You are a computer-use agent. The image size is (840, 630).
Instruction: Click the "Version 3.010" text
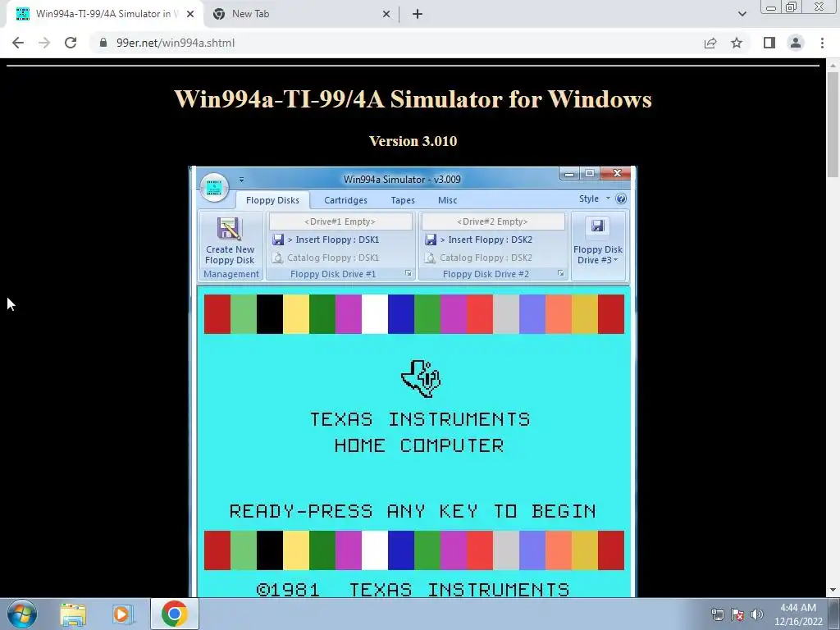click(413, 141)
